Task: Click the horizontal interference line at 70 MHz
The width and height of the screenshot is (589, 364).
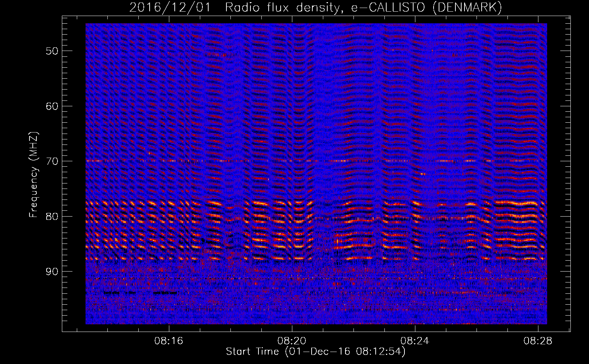Action: (x=316, y=161)
